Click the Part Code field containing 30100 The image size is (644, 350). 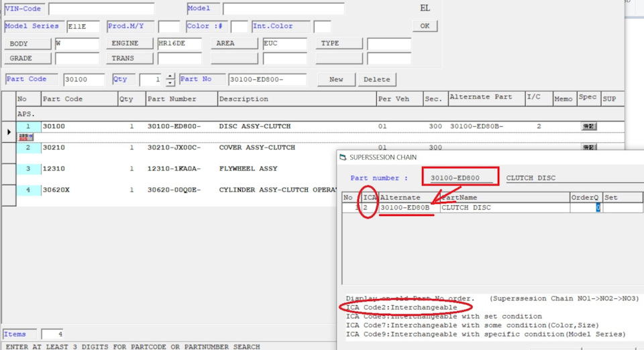[x=84, y=80]
